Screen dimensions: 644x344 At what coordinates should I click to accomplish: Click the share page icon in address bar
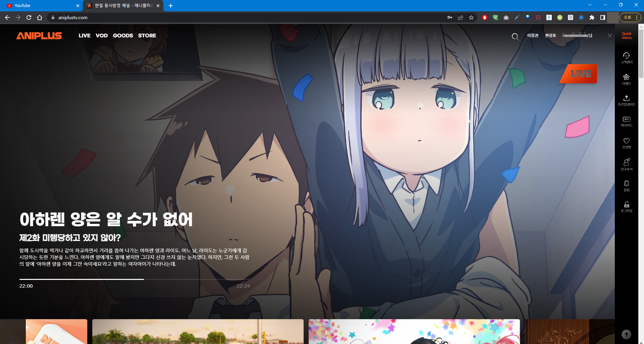point(461,17)
